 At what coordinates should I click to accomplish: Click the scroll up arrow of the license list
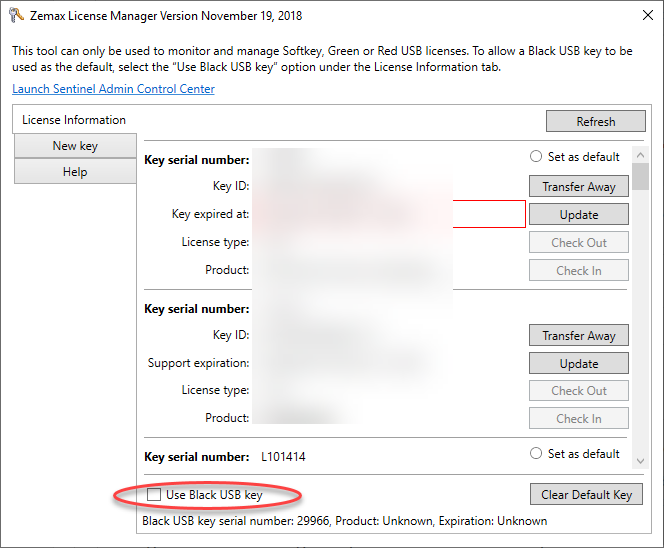click(640, 155)
